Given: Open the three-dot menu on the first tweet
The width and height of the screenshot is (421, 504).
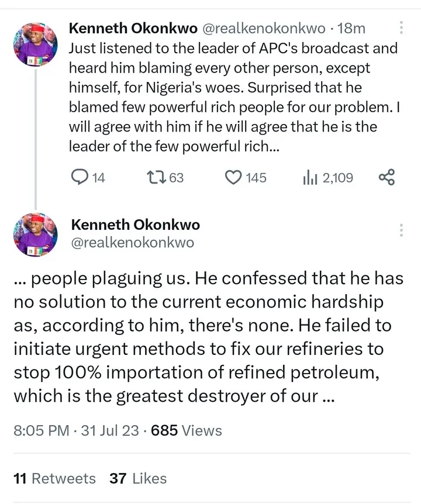Looking at the screenshot, I should coord(401,27).
